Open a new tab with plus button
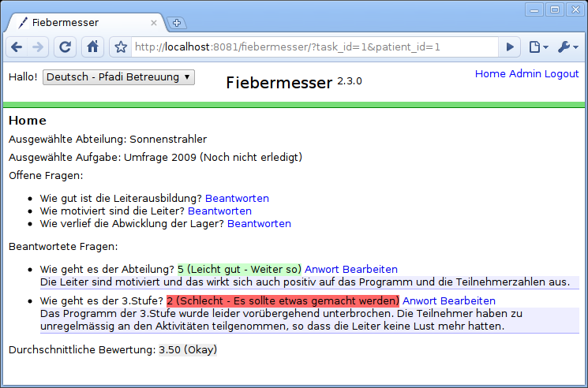Image resolution: width=588 pixels, height=388 pixels. 177,22
